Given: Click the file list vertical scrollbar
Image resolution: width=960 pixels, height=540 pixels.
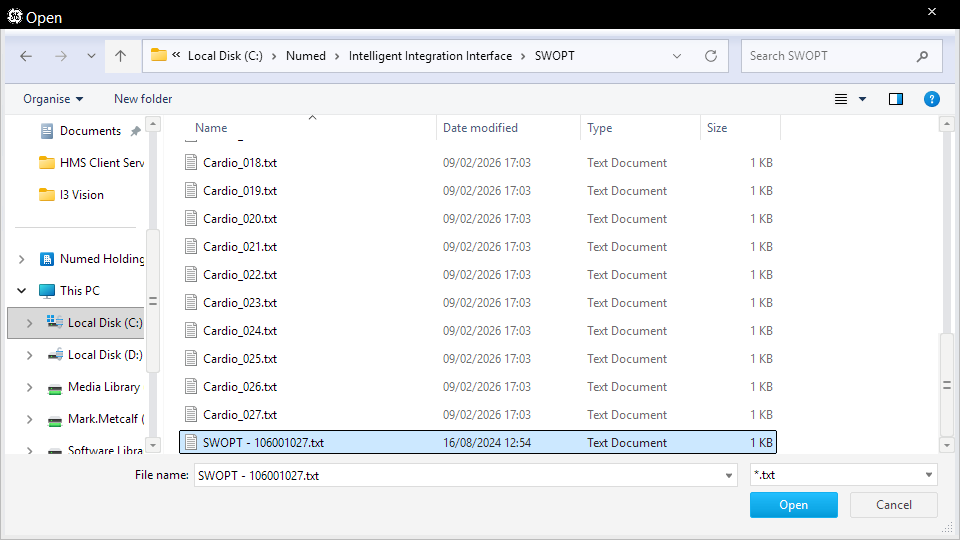Looking at the screenshot, I should [x=946, y=383].
